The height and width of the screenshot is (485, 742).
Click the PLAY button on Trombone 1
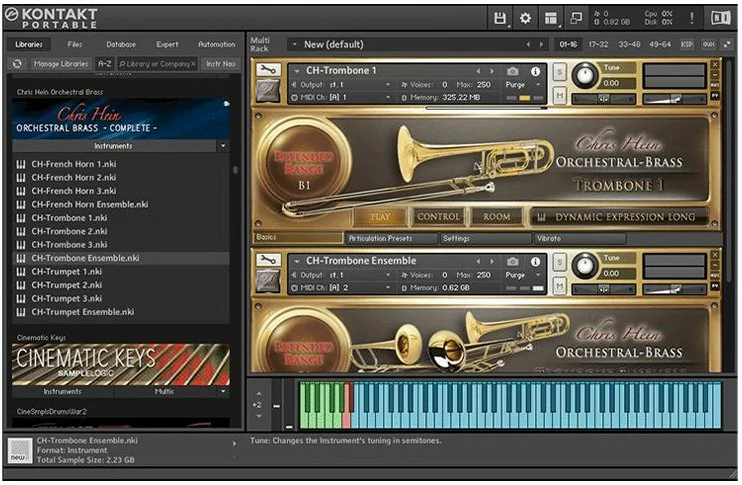[380, 217]
